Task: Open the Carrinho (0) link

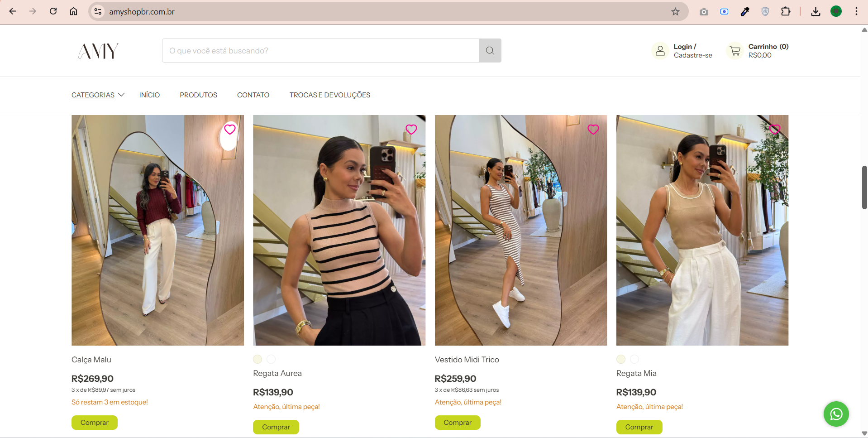Action: point(768,47)
